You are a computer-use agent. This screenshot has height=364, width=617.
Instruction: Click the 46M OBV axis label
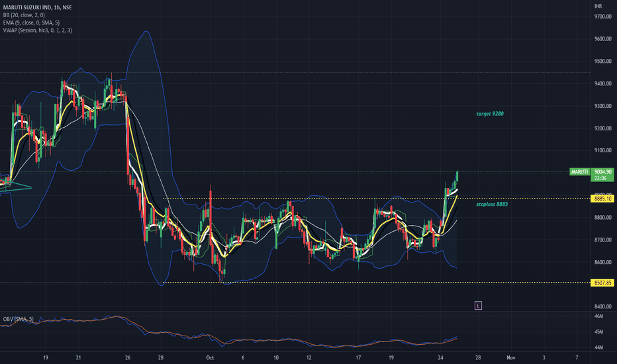[598, 316]
